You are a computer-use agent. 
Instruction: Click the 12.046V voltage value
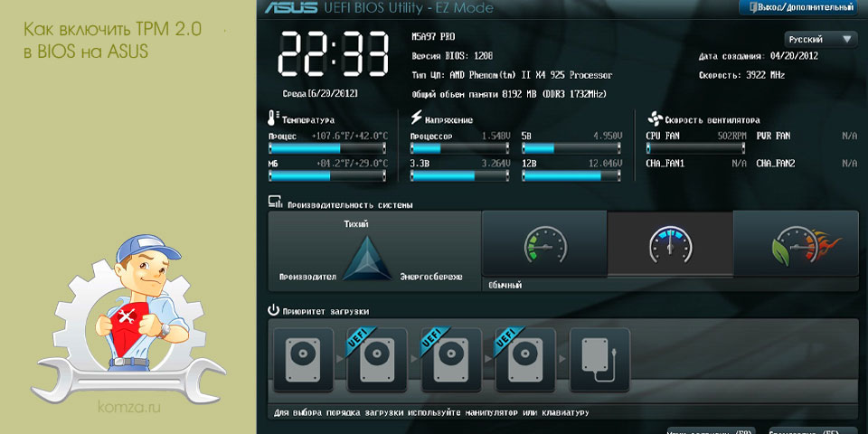click(x=605, y=164)
